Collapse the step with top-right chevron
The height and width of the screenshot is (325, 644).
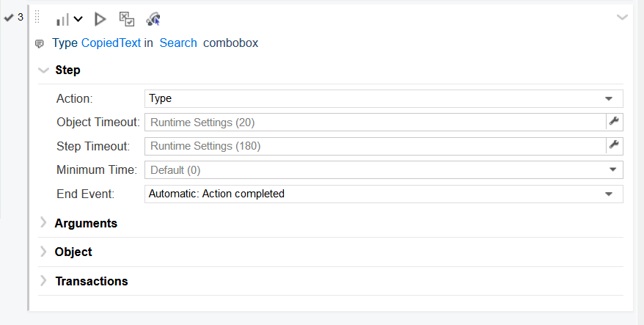click(623, 17)
